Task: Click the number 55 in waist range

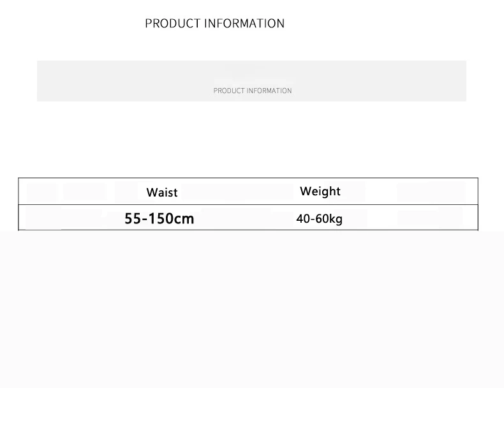Action: click(133, 219)
